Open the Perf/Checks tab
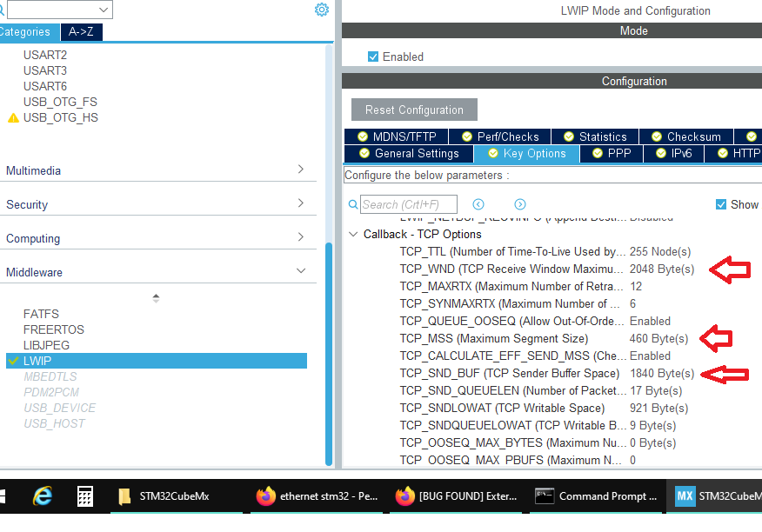 pos(500,136)
